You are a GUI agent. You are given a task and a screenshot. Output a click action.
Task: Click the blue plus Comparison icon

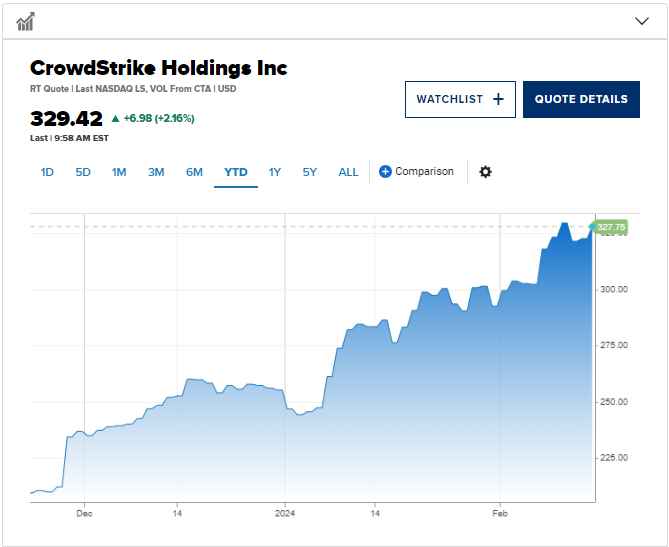click(x=385, y=172)
